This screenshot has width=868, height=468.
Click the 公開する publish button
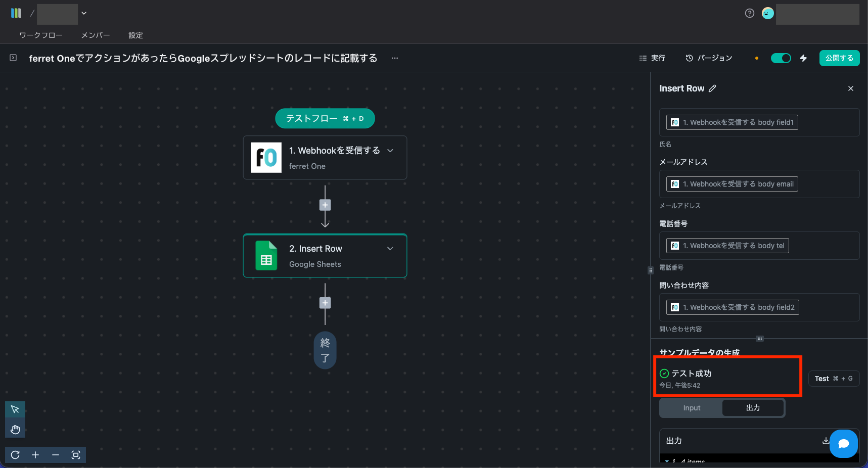pos(840,58)
